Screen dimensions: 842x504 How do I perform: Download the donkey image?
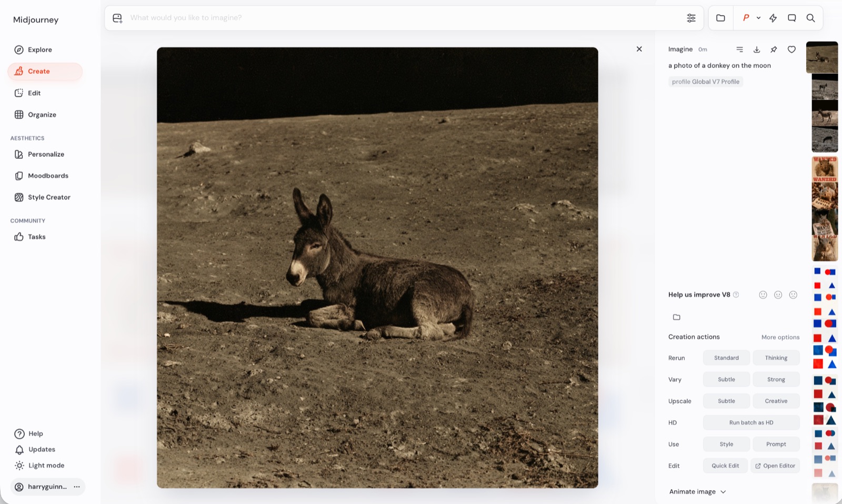pos(756,49)
